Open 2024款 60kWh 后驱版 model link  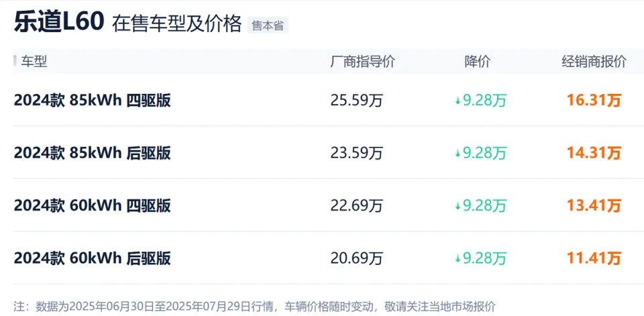93,258
